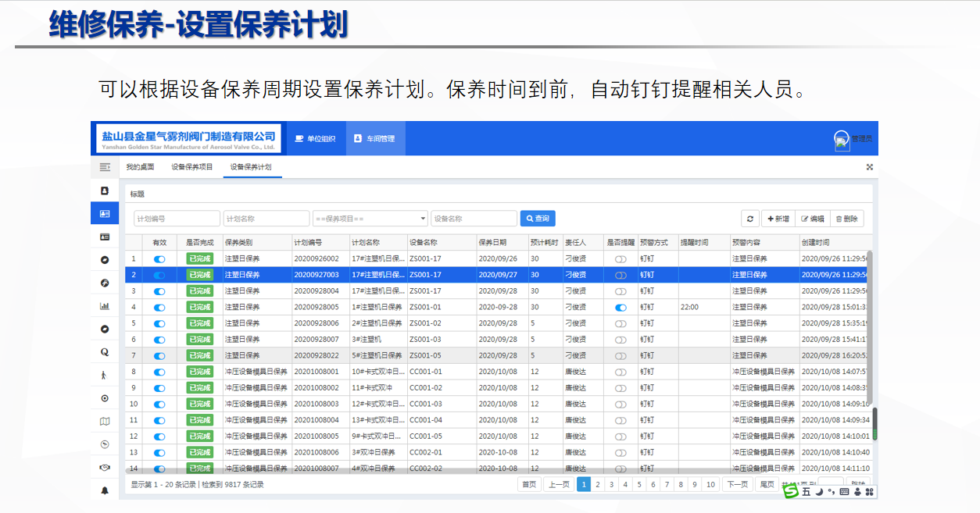
Task: Toggle 是否提醒 switch for plan 20201008001
Action: point(621,372)
